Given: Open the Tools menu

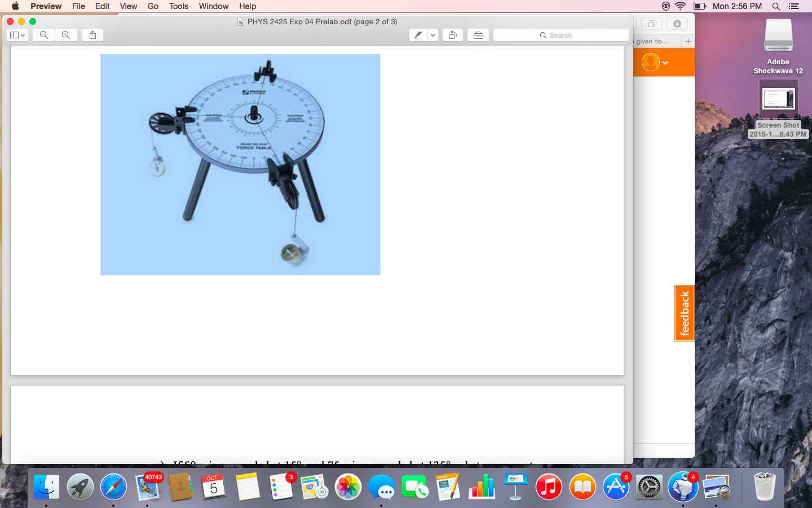Looking at the screenshot, I should click(178, 6).
